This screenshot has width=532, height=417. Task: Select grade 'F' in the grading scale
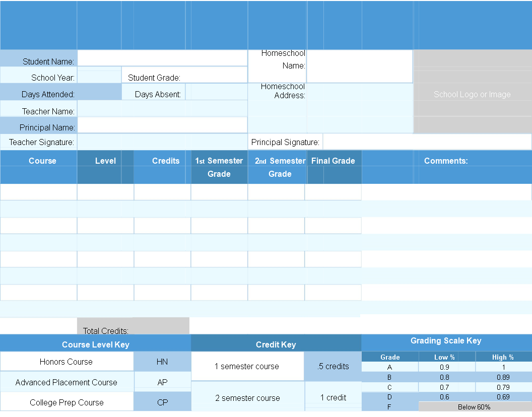click(389, 406)
